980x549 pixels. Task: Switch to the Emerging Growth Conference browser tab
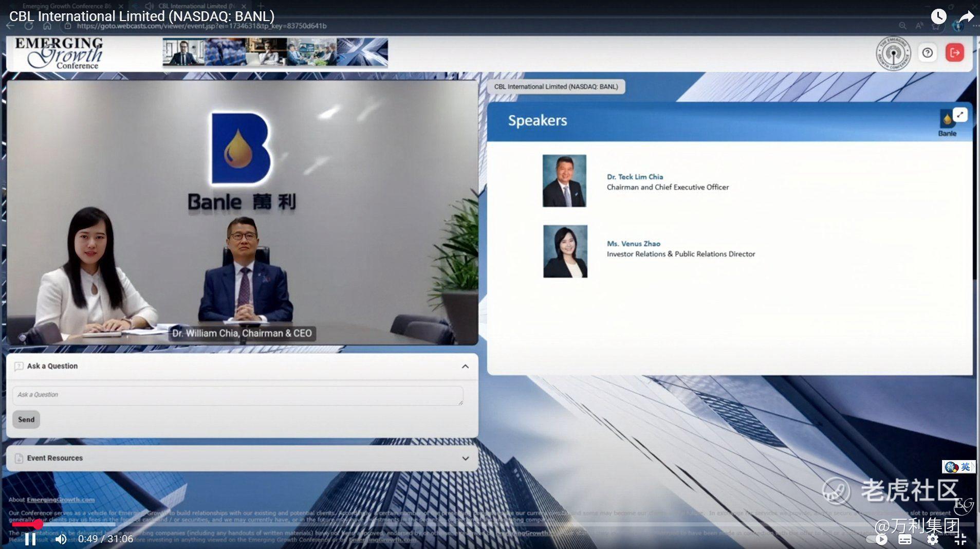pos(67,6)
